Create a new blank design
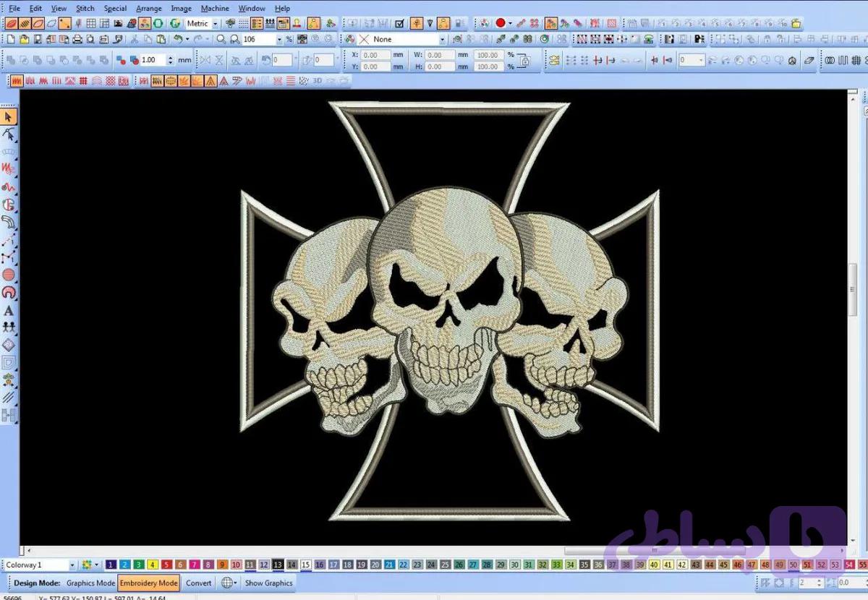 coord(11,39)
